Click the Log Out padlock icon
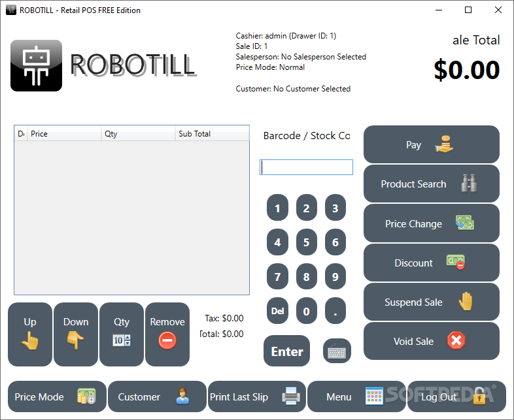The height and width of the screenshot is (420, 514). point(479,396)
